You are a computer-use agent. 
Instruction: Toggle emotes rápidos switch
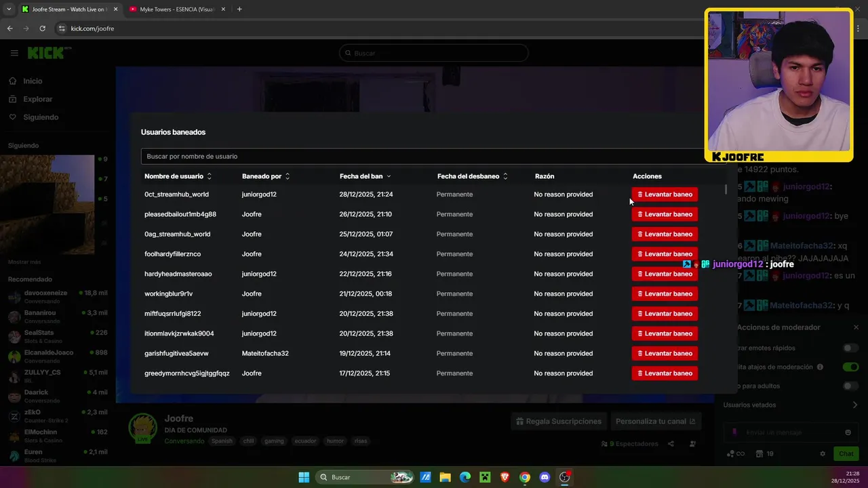pyautogui.click(x=850, y=348)
